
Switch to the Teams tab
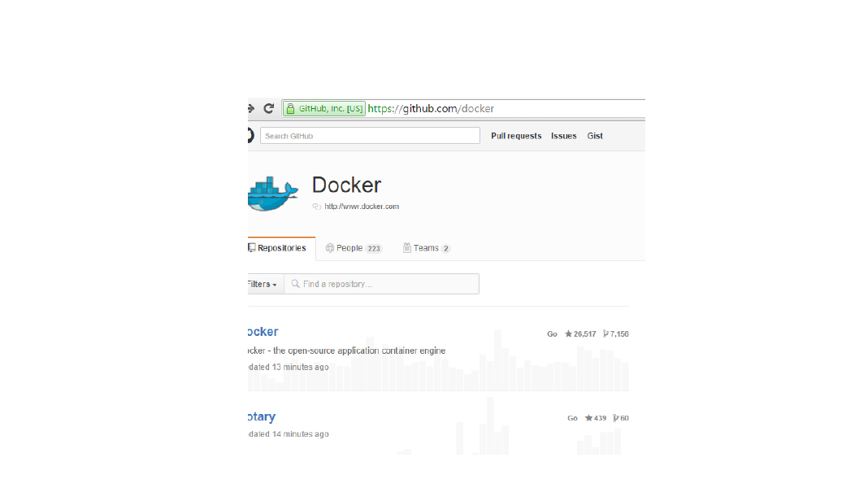tap(426, 248)
